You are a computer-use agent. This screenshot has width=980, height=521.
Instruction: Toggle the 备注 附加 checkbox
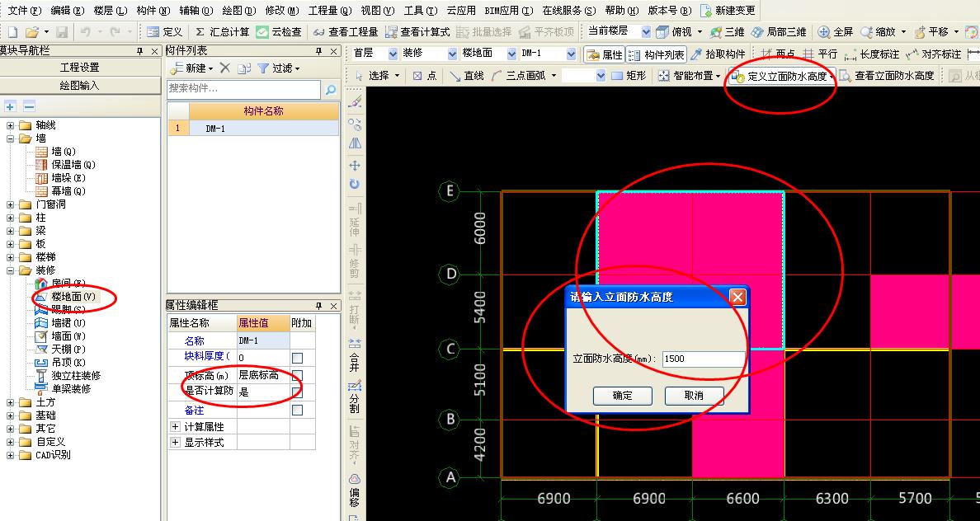tap(298, 411)
